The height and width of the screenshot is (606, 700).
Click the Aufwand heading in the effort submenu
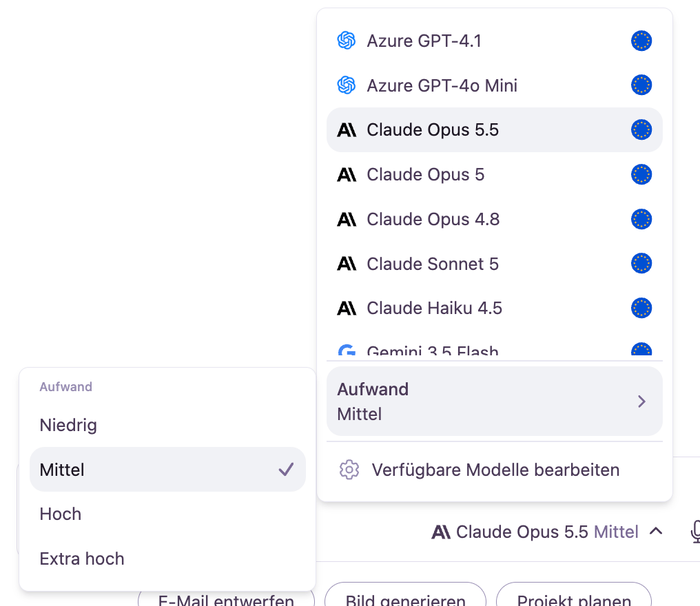tap(66, 386)
